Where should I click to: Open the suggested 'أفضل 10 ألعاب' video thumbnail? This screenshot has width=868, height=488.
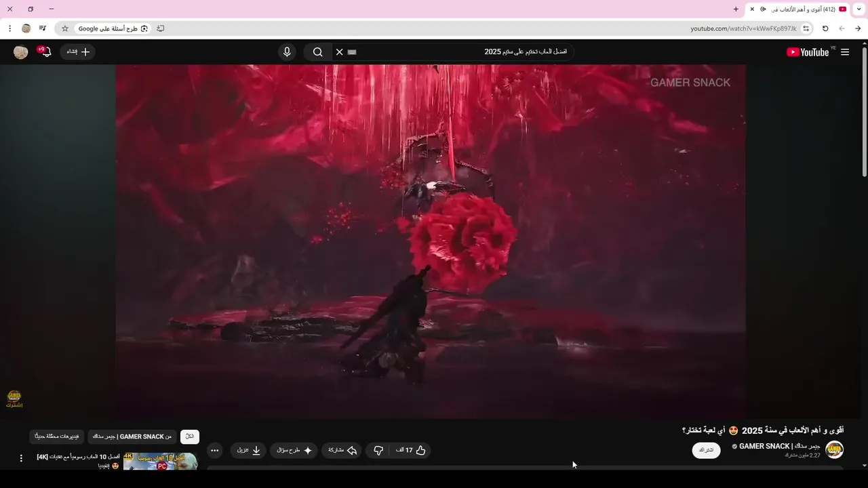(x=160, y=462)
